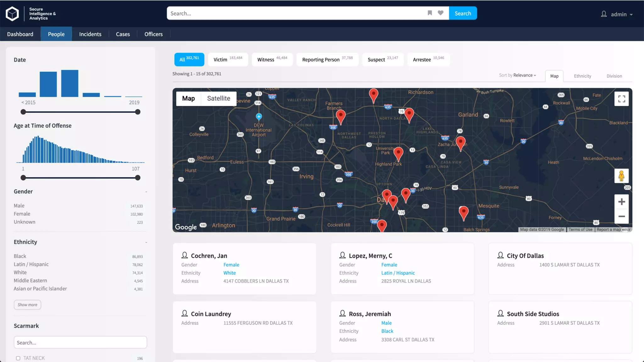Click the right Date range slider handle
The image size is (644, 362).
click(138, 112)
